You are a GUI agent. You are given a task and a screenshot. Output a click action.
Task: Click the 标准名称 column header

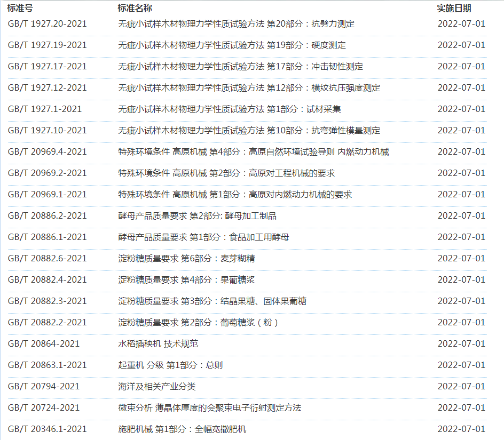pos(135,8)
